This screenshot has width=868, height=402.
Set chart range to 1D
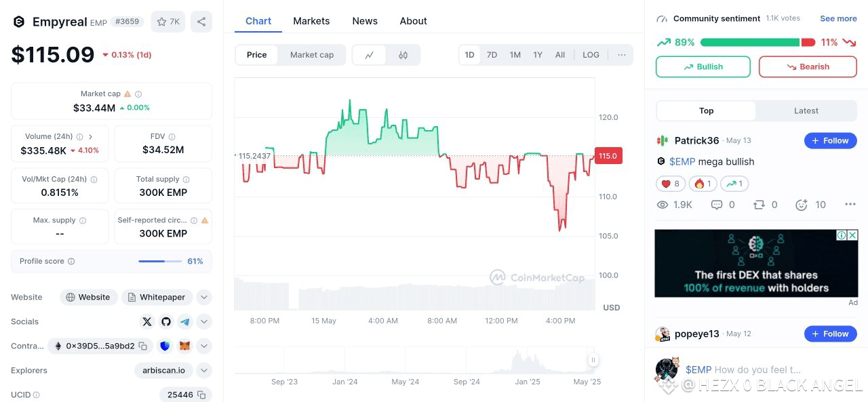(x=469, y=55)
